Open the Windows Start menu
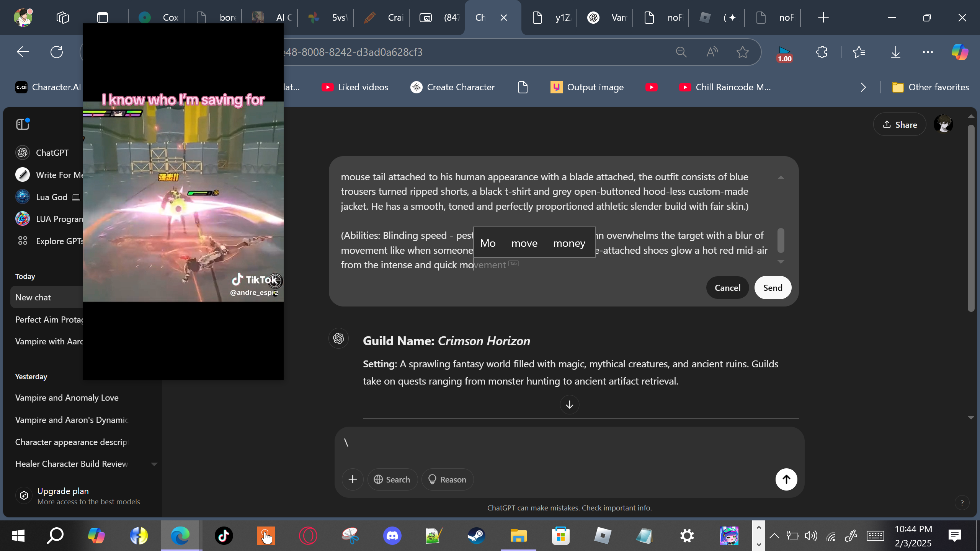Viewport: 980px width, 551px height. coord(18,536)
